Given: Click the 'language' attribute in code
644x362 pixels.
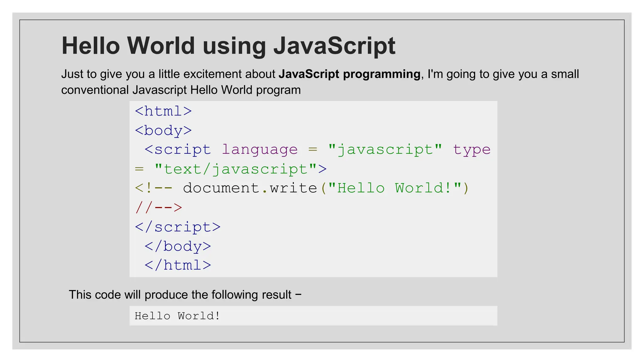Looking at the screenshot, I should click(260, 150).
